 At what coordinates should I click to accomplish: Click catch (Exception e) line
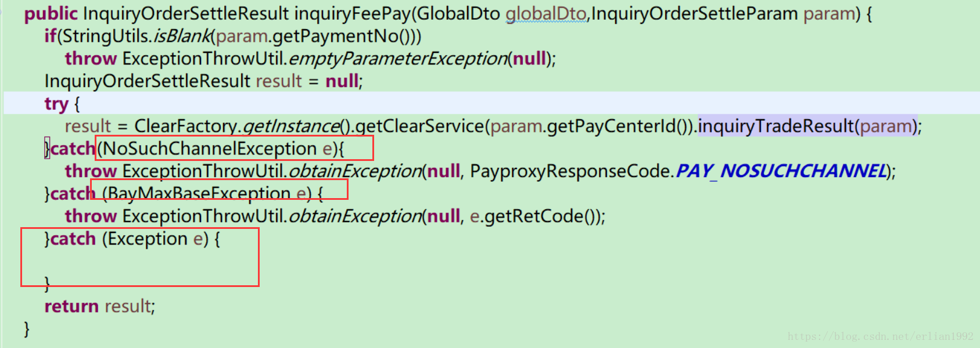[132, 239]
